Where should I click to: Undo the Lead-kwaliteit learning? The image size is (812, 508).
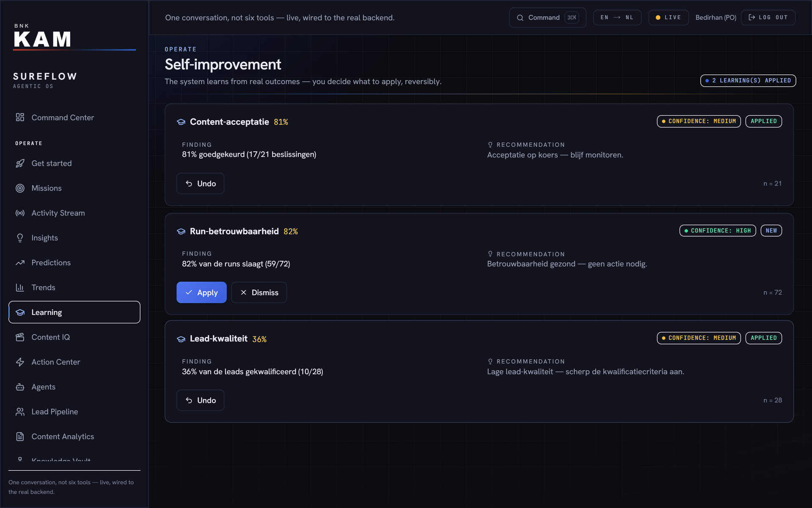200,400
